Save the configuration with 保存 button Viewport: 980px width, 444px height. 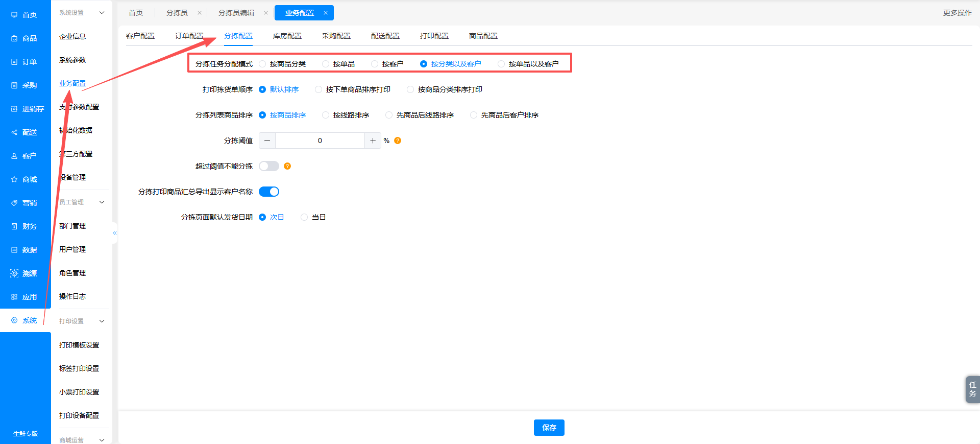coord(549,428)
